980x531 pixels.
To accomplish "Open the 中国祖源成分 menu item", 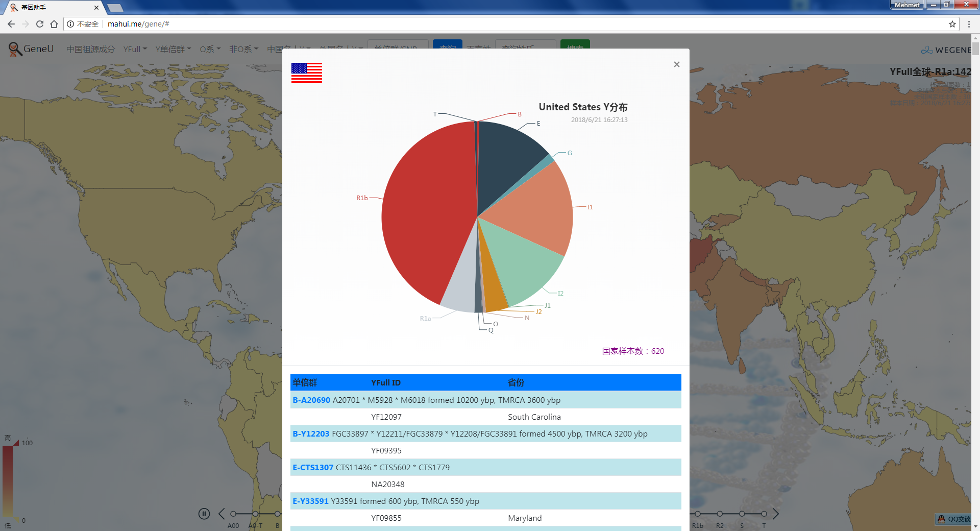I will click(x=90, y=49).
